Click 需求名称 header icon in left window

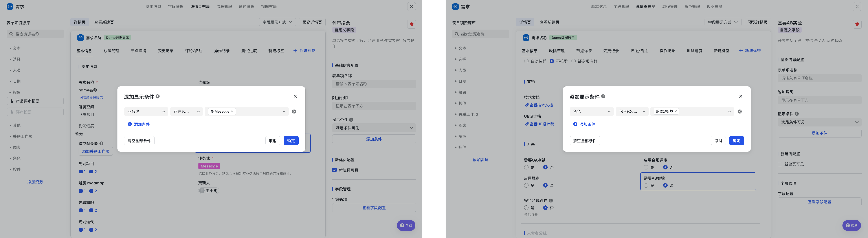pyautogui.click(x=81, y=38)
